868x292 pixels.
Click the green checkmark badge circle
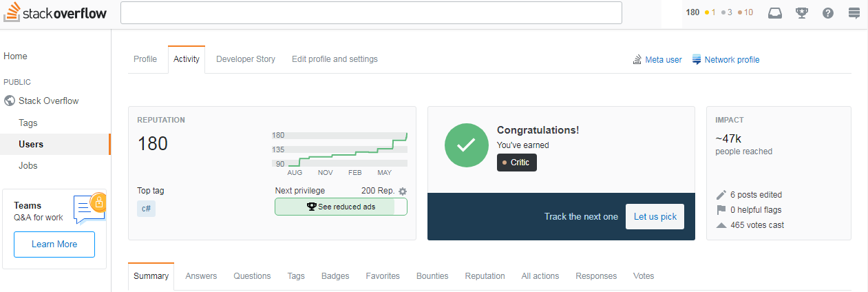[467, 145]
